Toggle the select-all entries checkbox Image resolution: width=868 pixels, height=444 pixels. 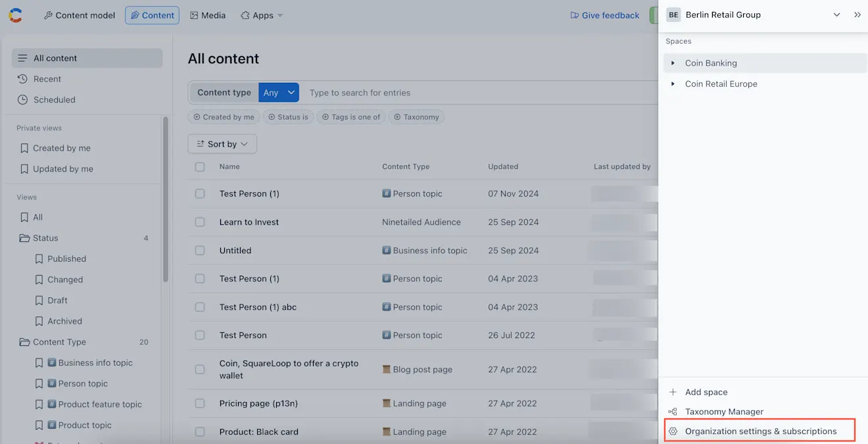200,167
